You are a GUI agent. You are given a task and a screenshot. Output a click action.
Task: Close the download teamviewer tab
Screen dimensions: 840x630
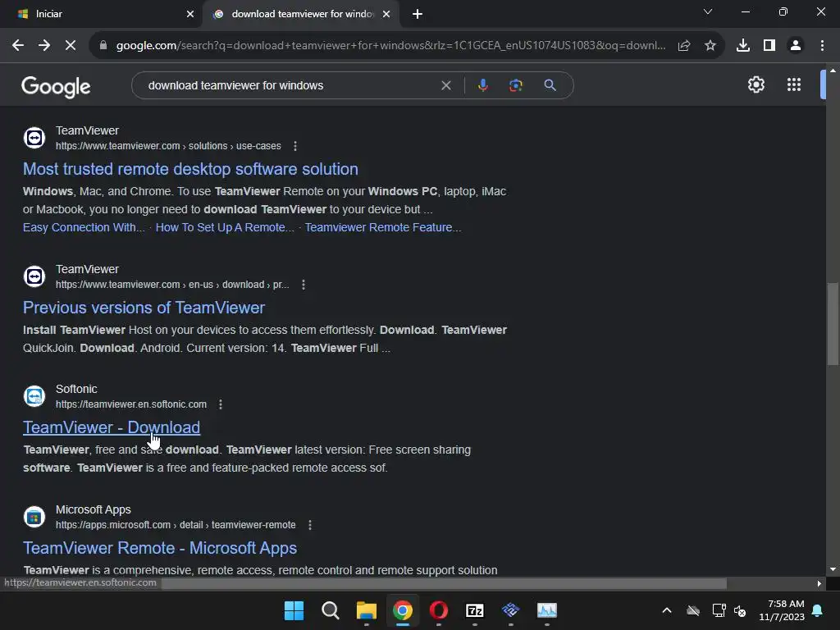pos(386,14)
